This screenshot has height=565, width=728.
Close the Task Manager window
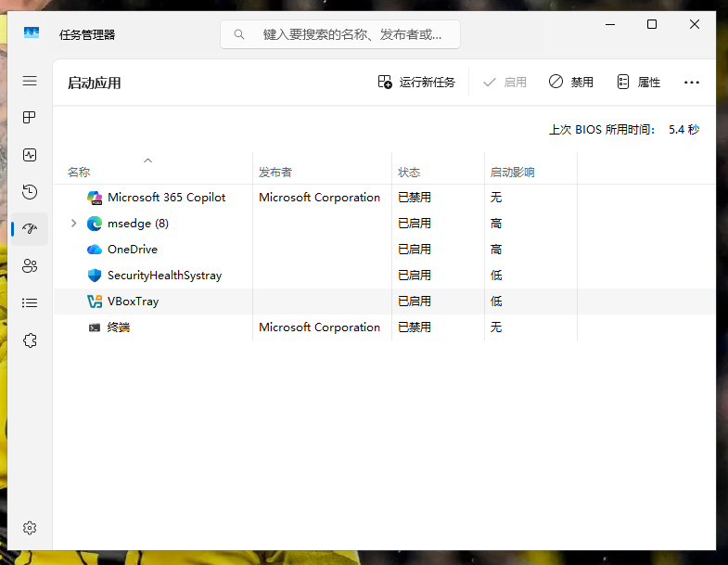(x=694, y=24)
